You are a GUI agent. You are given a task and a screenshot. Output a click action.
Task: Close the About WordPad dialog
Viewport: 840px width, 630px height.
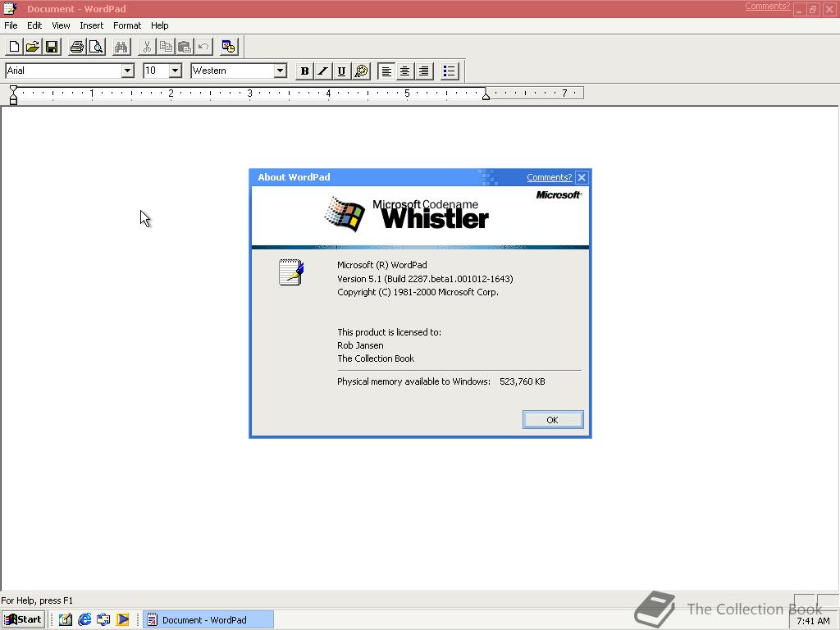582,177
